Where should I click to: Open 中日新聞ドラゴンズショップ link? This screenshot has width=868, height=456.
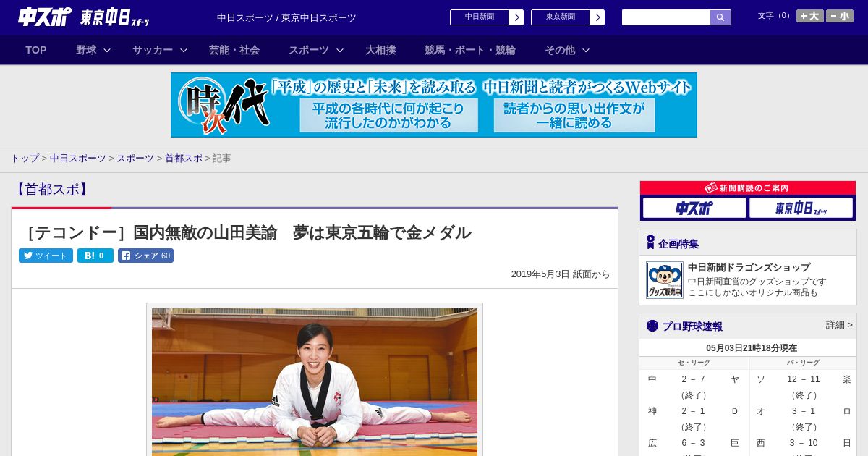pyautogui.click(x=749, y=267)
